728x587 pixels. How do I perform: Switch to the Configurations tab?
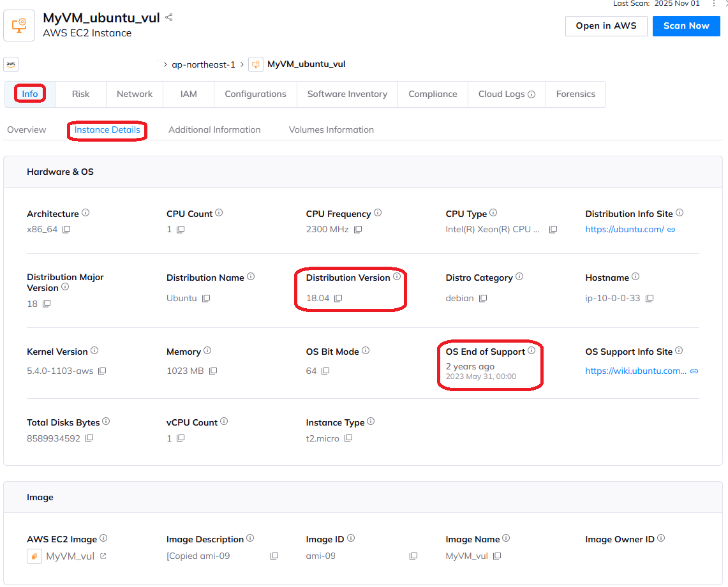pos(255,94)
